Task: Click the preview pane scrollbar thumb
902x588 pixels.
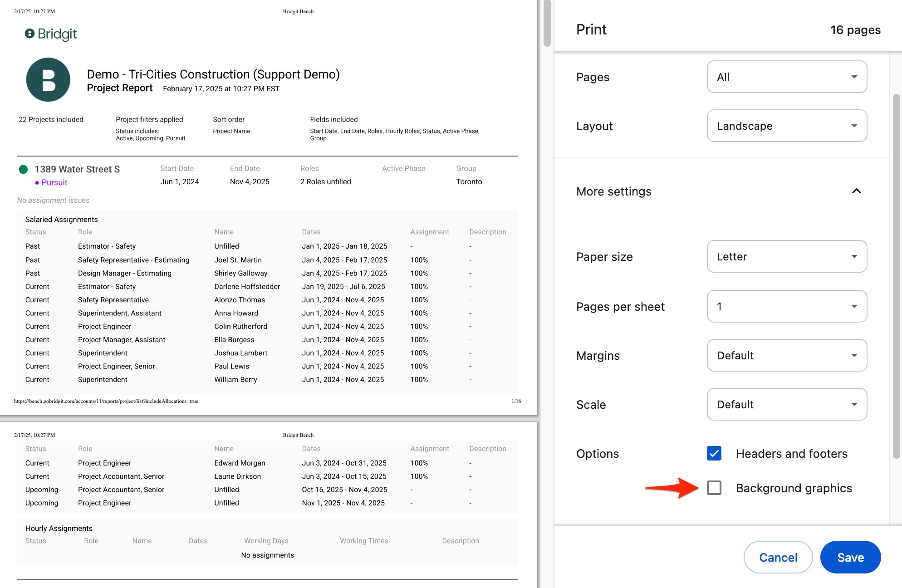Action: point(547,23)
